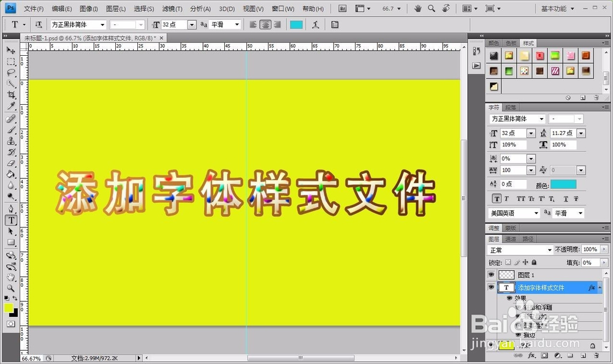Select the Eyedropper tool
This screenshot has width=613, height=364.
click(x=11, y=106)
